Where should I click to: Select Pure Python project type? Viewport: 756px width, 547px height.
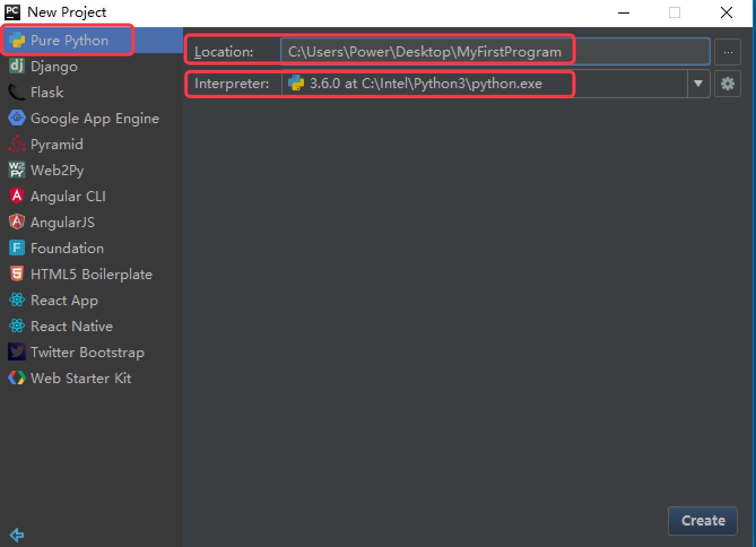click(x=69, y=40)
